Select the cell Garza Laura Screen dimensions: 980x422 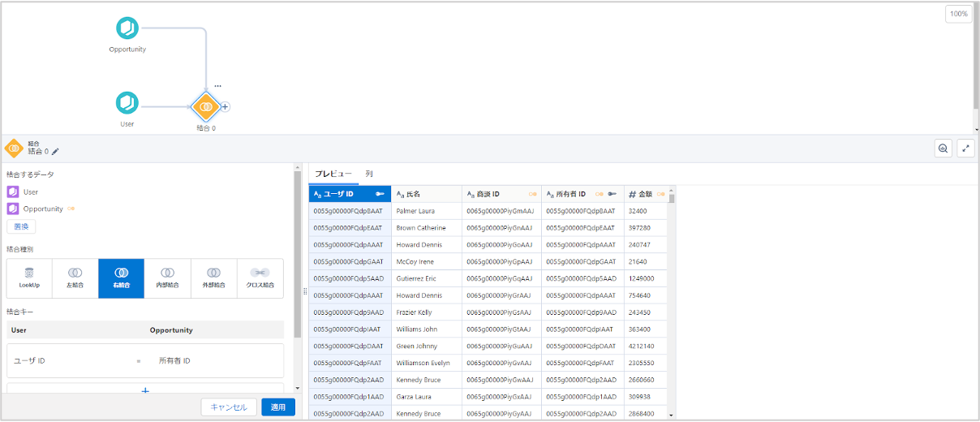pos(426,397)
